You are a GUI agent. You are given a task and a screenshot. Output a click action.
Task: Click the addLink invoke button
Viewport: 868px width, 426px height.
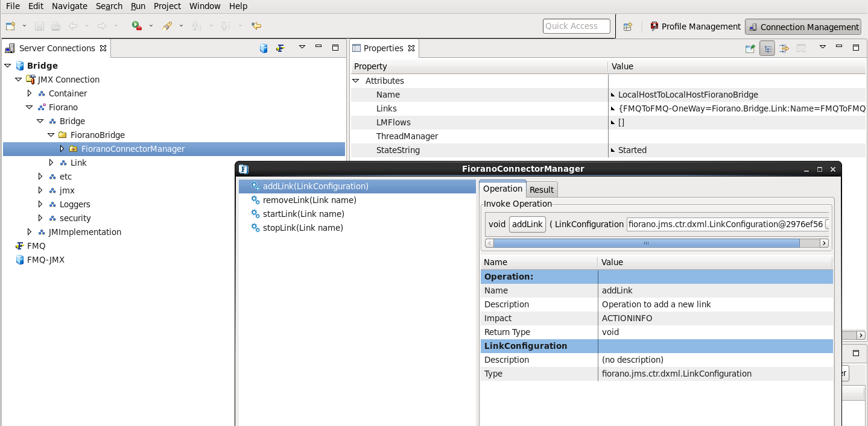pyautogui.click(x=528, y=224)
